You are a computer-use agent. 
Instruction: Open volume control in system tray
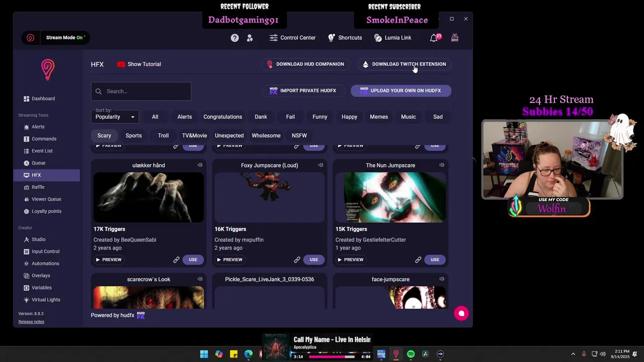603,354
